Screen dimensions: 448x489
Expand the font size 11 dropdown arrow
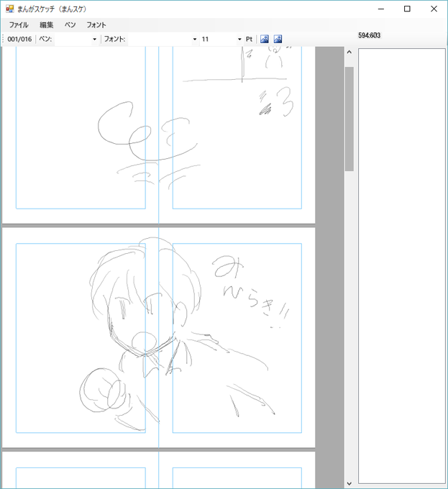tap(239, 40)
